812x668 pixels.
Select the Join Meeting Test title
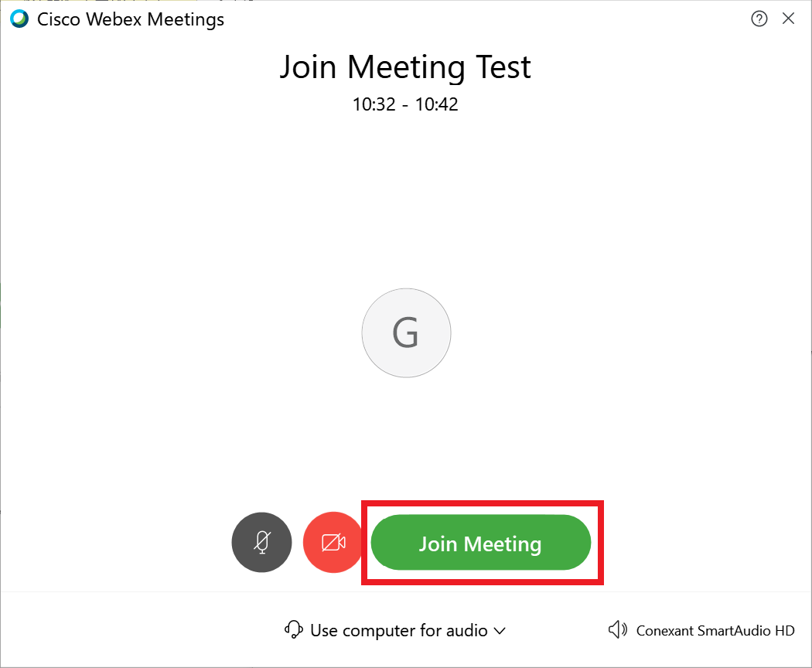(405, 67)
